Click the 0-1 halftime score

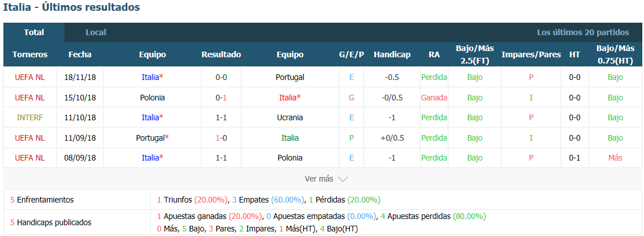pos(575,158)
